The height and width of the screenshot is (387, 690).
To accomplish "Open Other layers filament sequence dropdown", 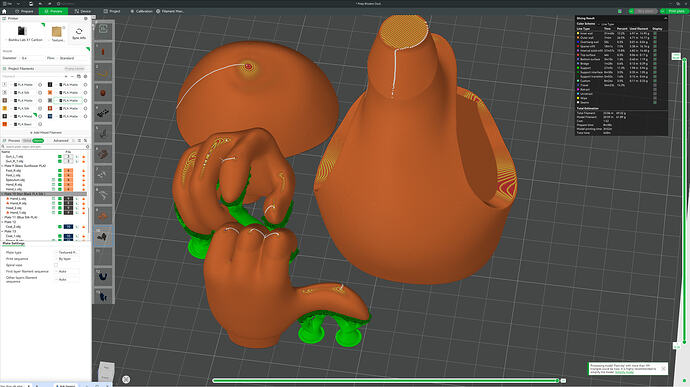I will click(x=68, y=280).
